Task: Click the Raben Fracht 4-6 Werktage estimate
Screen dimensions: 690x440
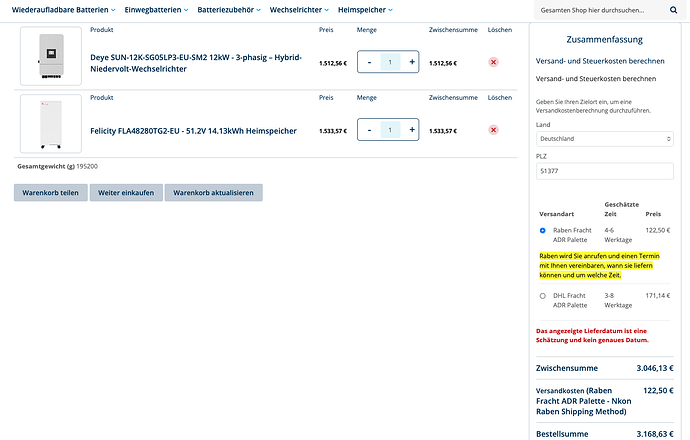Action: (x=618, y=235)
